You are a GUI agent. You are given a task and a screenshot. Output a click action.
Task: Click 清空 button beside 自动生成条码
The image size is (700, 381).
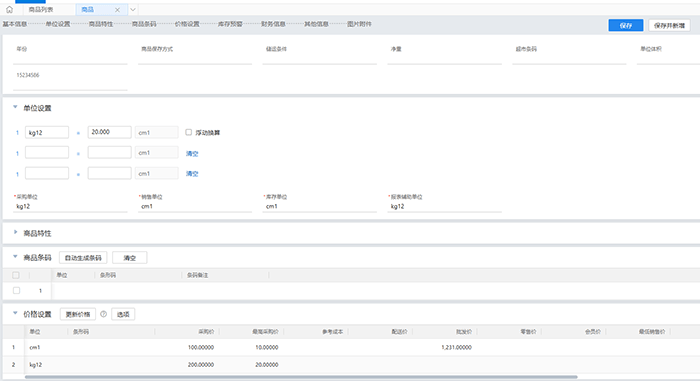pos(129,258)
